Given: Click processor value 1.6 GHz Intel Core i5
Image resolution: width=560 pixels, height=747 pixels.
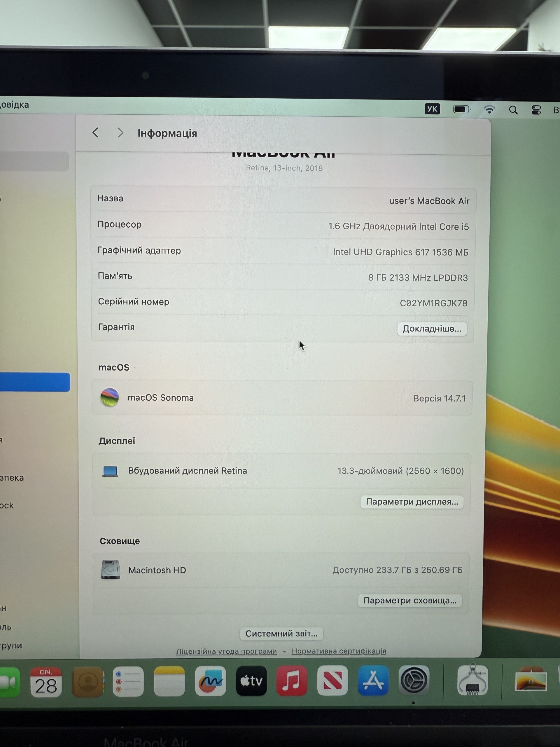Looking at the screenshot, I should click(x=399, y=226).
